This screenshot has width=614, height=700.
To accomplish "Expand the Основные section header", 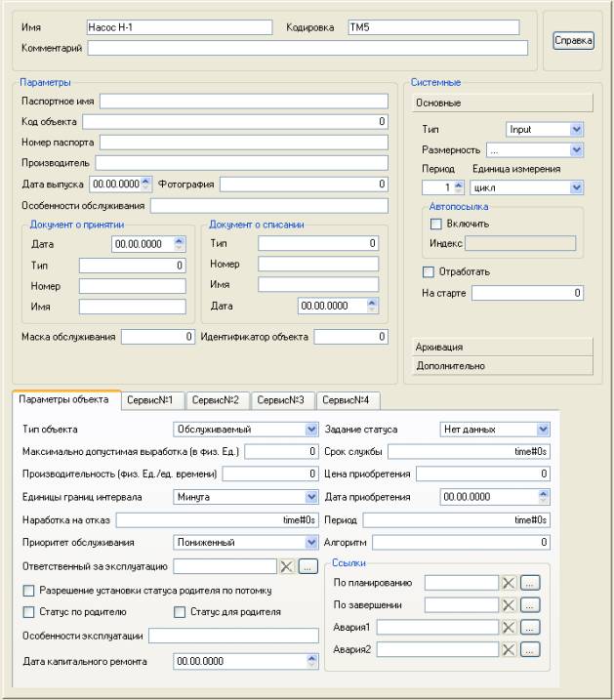I will coord(502,103).
